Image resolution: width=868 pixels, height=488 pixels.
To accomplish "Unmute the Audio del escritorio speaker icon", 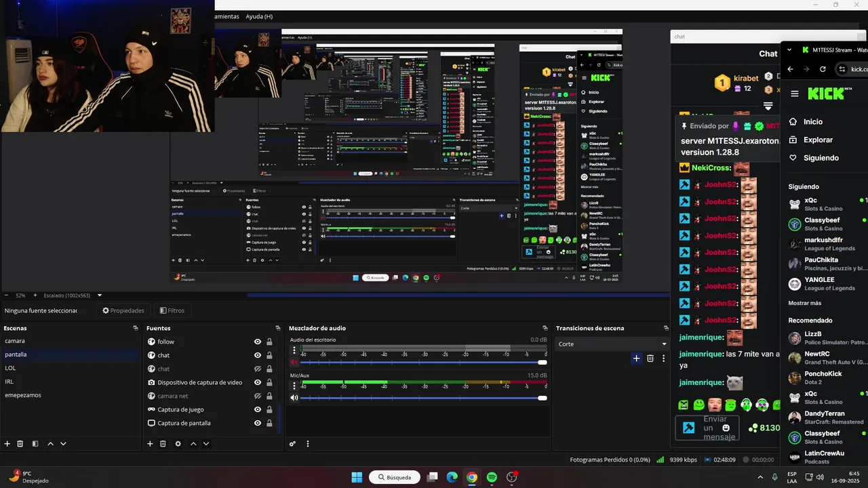I will tap(294, 363).
